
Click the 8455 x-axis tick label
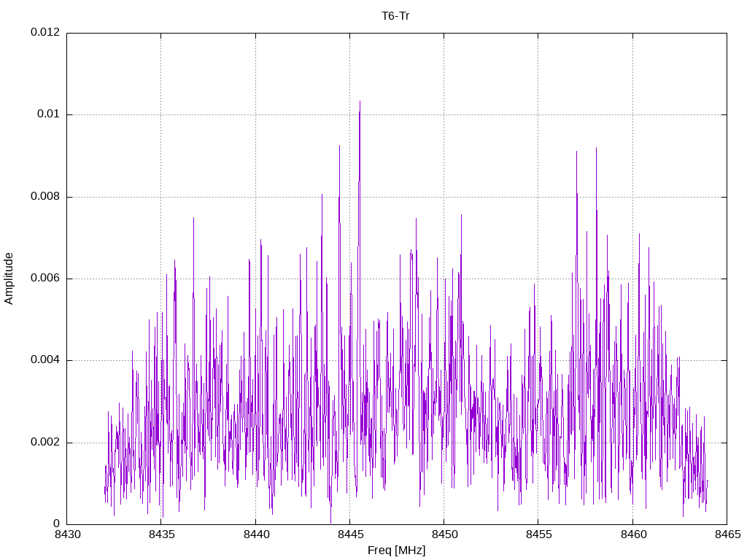point(539,534)
